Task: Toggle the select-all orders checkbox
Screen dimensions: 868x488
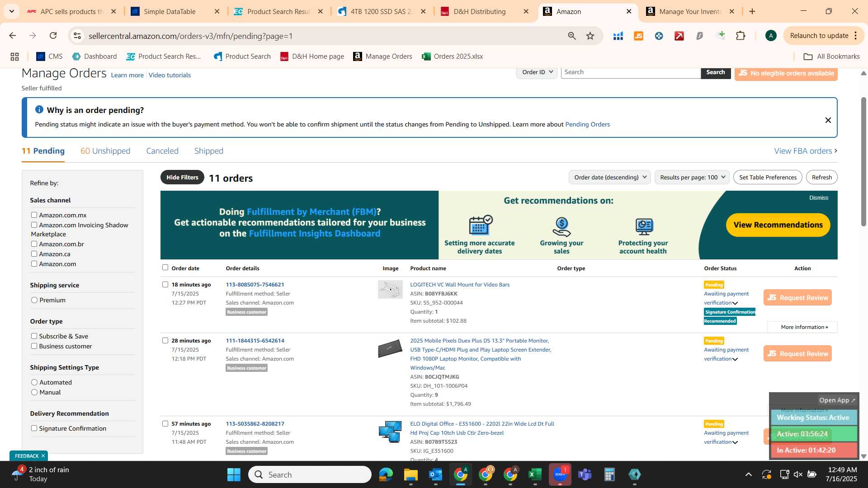Action: [165, 267]
